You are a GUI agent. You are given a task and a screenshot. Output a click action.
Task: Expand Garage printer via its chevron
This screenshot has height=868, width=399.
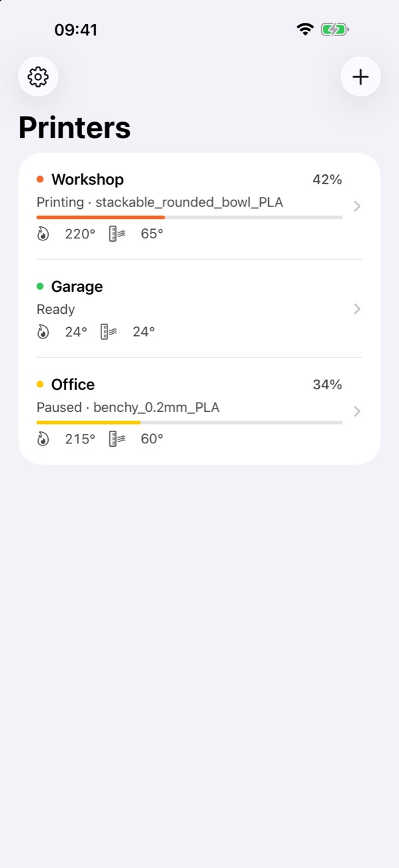pos(357,308)
